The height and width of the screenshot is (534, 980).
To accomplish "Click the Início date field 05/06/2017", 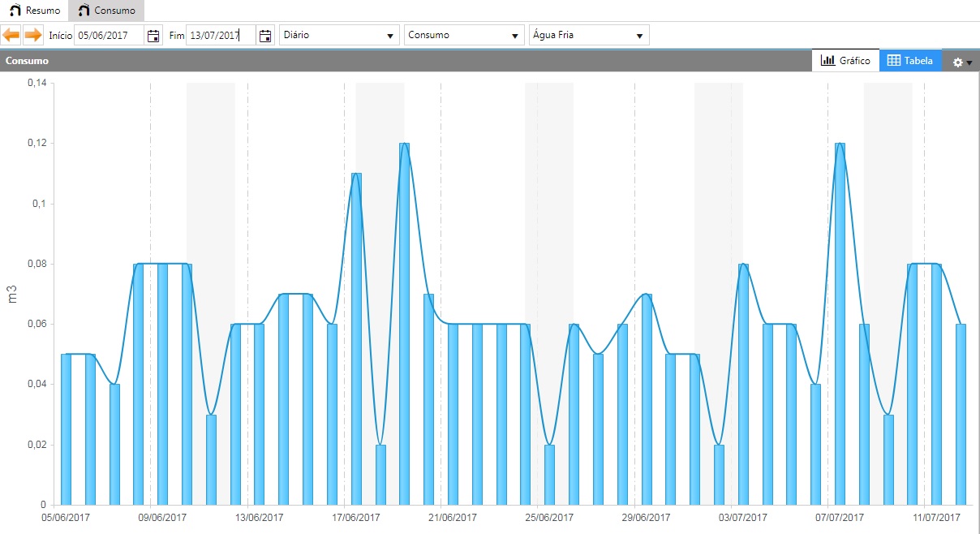I will tap(110, 35).
